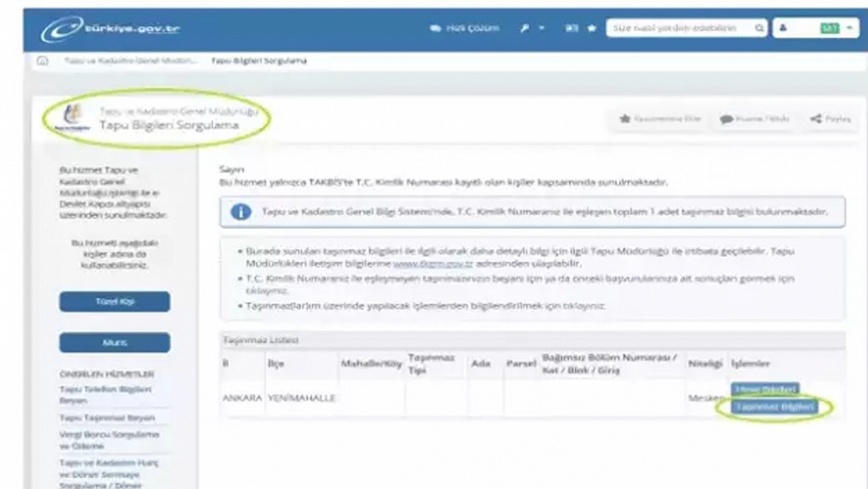This screenshot has height=489, width=868.
Task: Click in the site search field
Action: pos(679,28)
